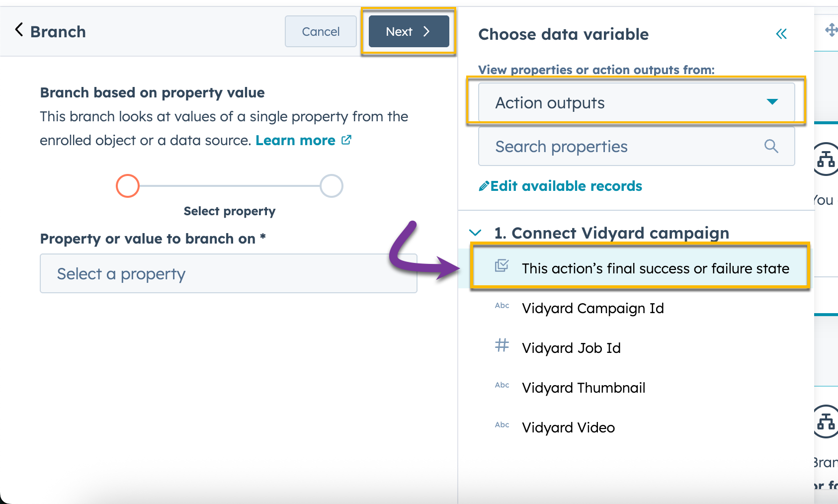The image size is (838, 504).
Task: Open the Learn more link
Action: 296,140
